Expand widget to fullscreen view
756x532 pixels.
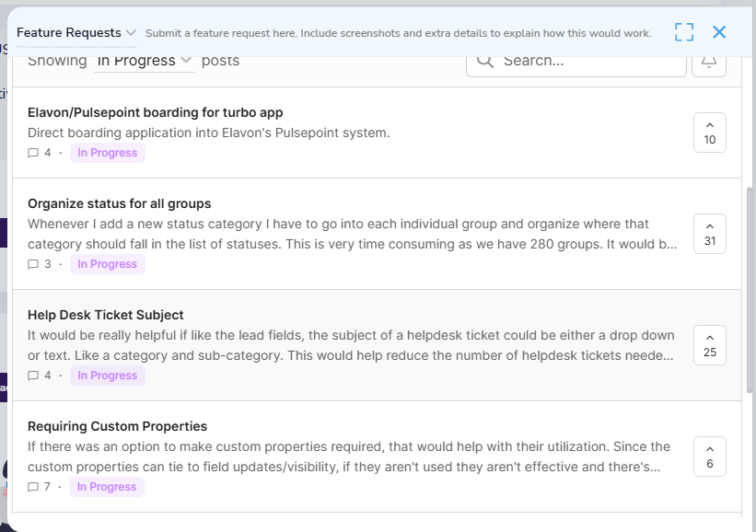point(683,32)
